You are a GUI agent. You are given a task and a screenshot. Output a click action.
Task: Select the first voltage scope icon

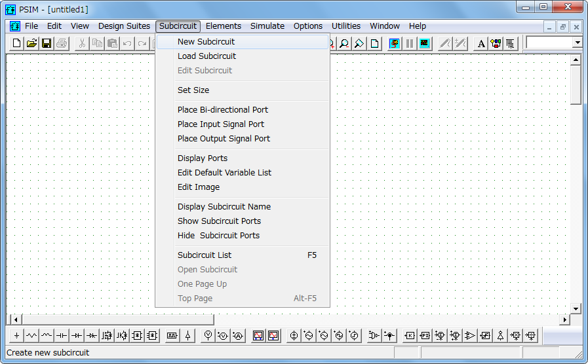tap(258, 336)
